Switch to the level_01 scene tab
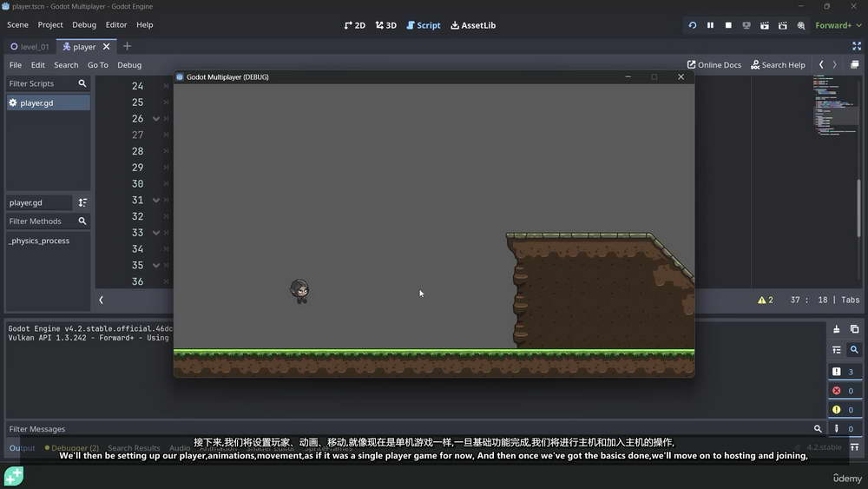This screenshot has width=868, height=489. [x=30, y=47]
